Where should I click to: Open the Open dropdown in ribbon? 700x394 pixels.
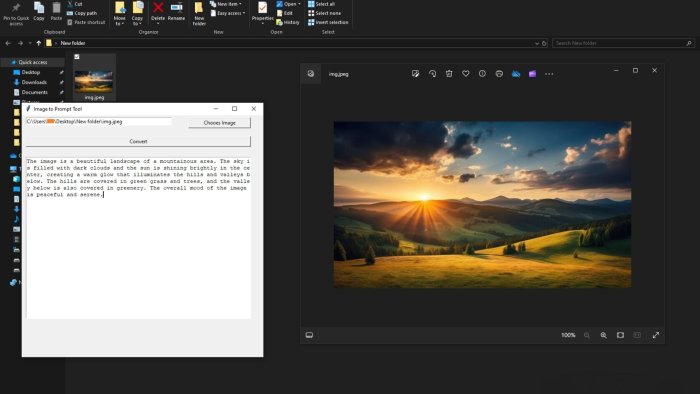(288, 4)
